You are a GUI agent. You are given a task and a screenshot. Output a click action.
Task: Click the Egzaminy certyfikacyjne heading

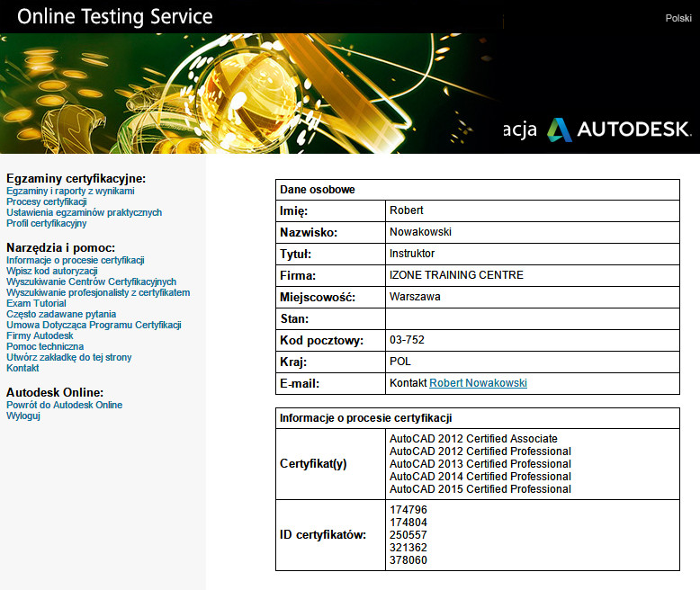pos(76,178)
